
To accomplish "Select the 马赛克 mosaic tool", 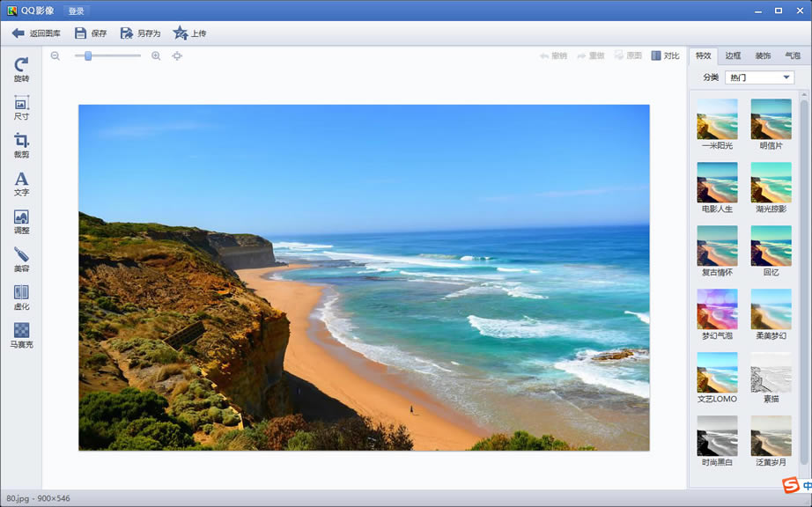I will [21, 334].
